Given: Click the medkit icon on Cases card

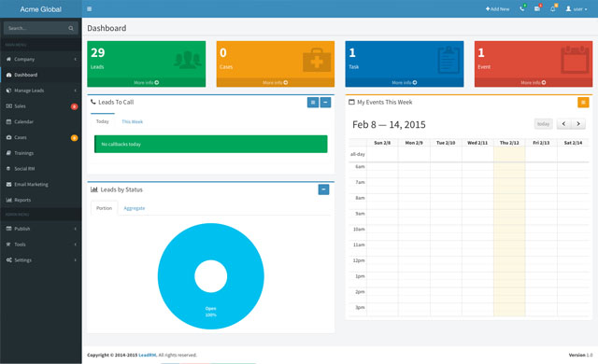Looking at the screenshot, I should coord(317,60).
